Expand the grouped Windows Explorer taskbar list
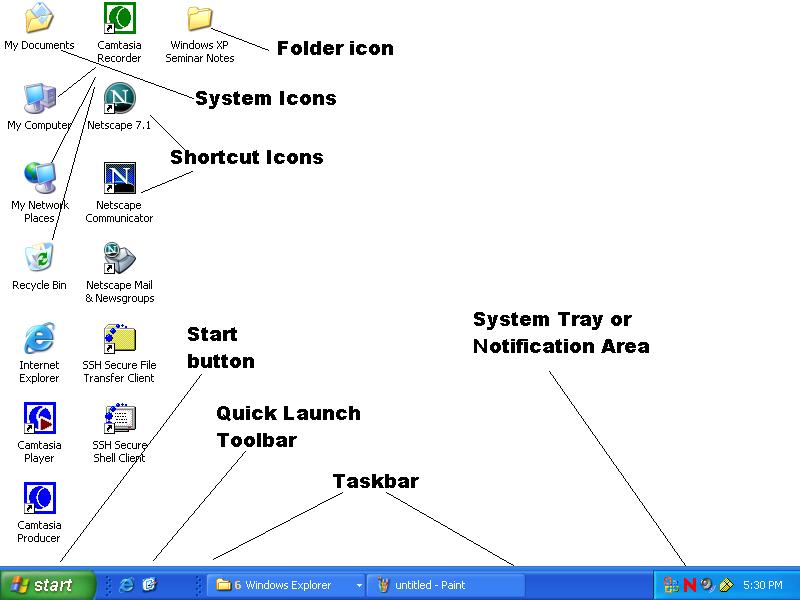The height and width of the screenshot is (600, 800). pyautogui.click(x=358, y=585)
